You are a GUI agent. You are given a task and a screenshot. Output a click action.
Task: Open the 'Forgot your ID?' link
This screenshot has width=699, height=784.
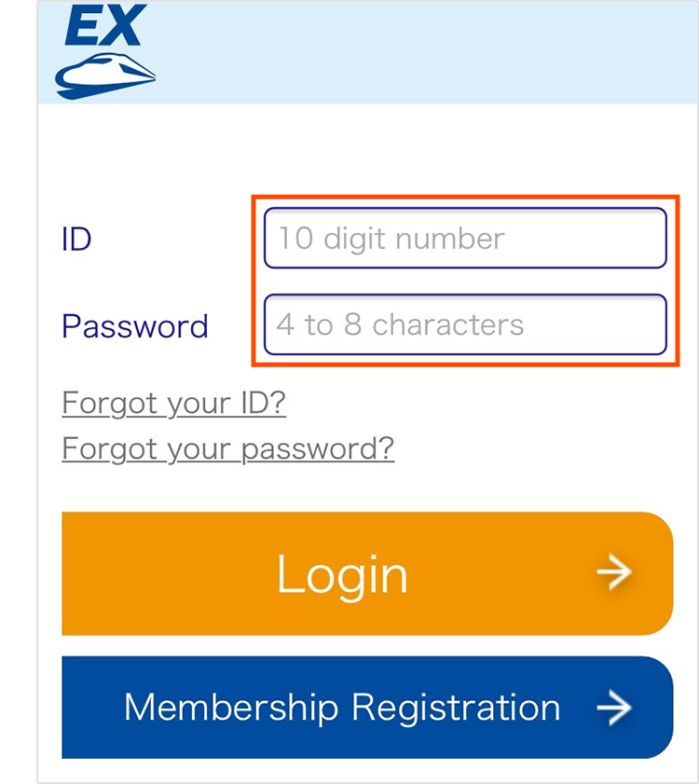pyautogui.click(x=173, y=403)
